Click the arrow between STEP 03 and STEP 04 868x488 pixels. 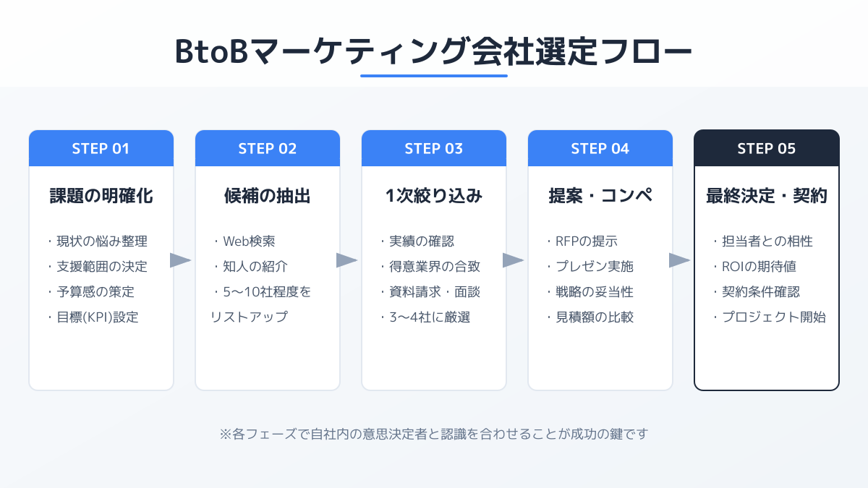(x=513, y=260)
